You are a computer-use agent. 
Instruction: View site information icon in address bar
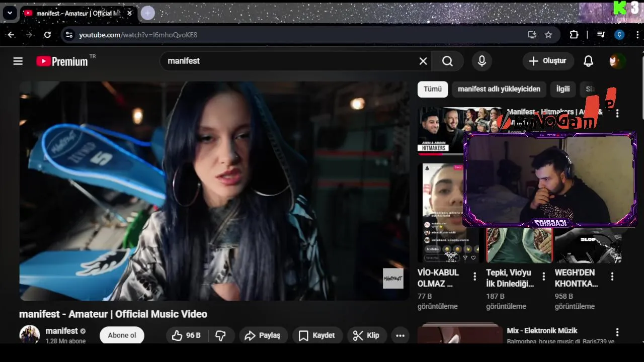[69, 35]
